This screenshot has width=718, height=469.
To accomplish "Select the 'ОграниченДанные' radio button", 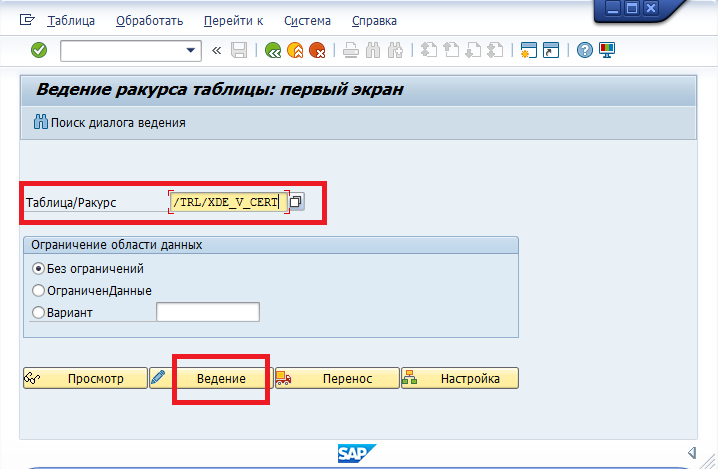I will coord(39,291).
